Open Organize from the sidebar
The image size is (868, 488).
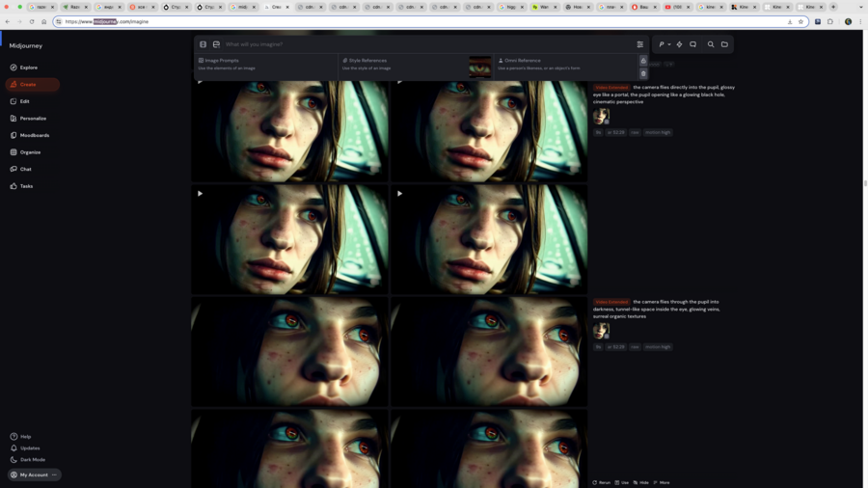tap(25, 152)
